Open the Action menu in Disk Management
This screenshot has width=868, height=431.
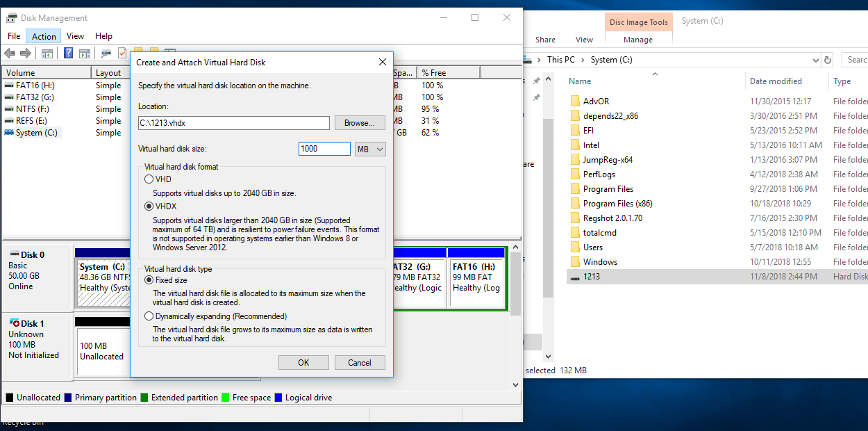[44, 36]
